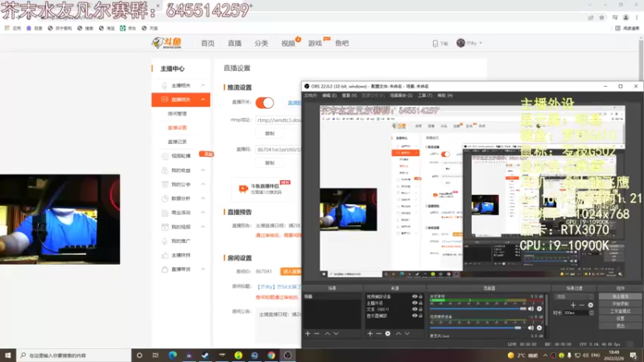
Task: Open the OBS 文件(F) menu
Action: pyautogui.click(x=311, y=95)
